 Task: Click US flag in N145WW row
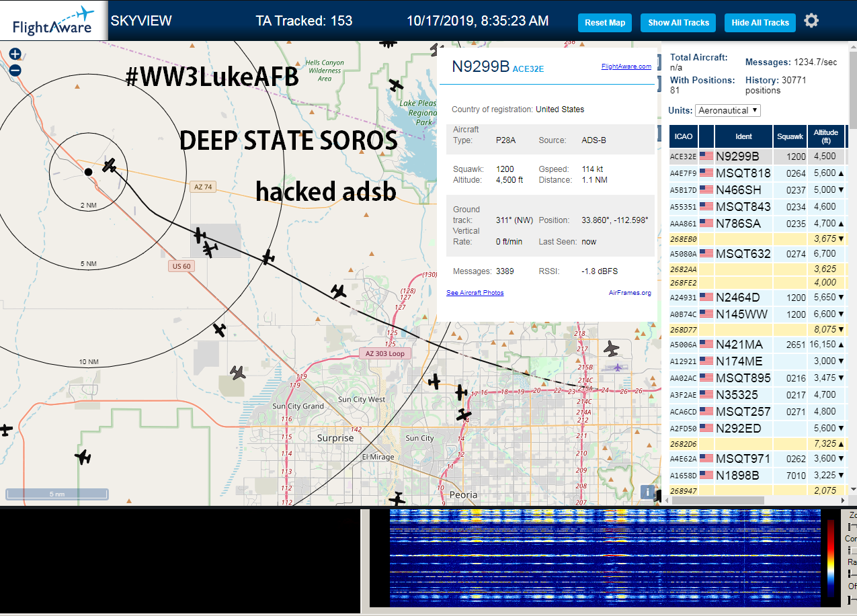[x=706, y=314]
